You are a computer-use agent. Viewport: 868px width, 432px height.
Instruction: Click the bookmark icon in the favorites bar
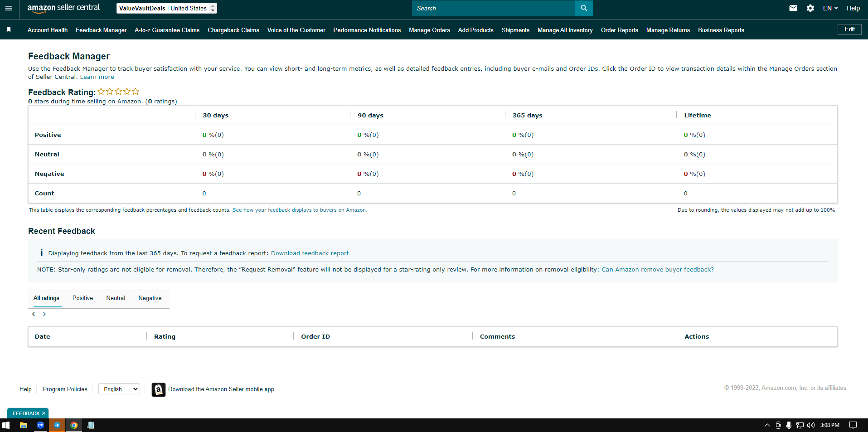(9, 29)
